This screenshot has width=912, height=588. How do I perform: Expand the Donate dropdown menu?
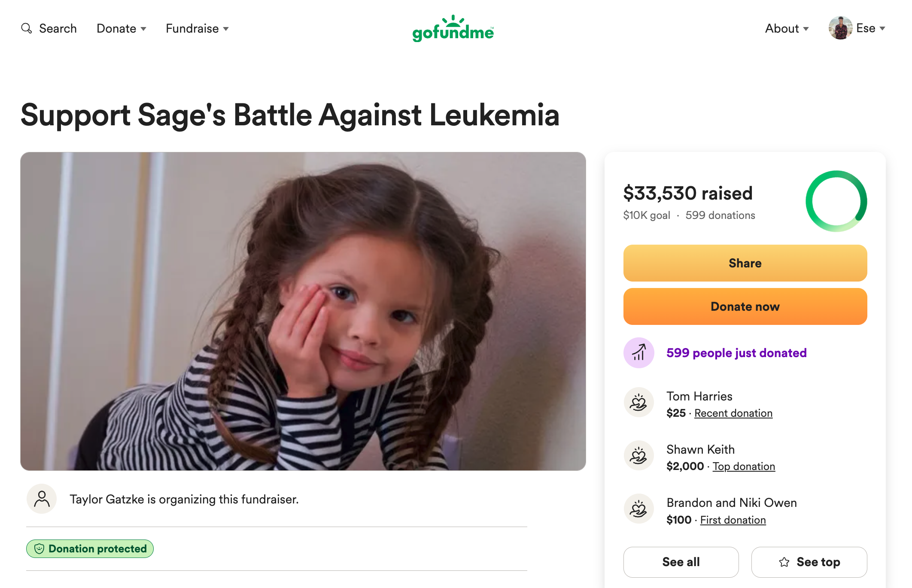click(x=122, y=29)
